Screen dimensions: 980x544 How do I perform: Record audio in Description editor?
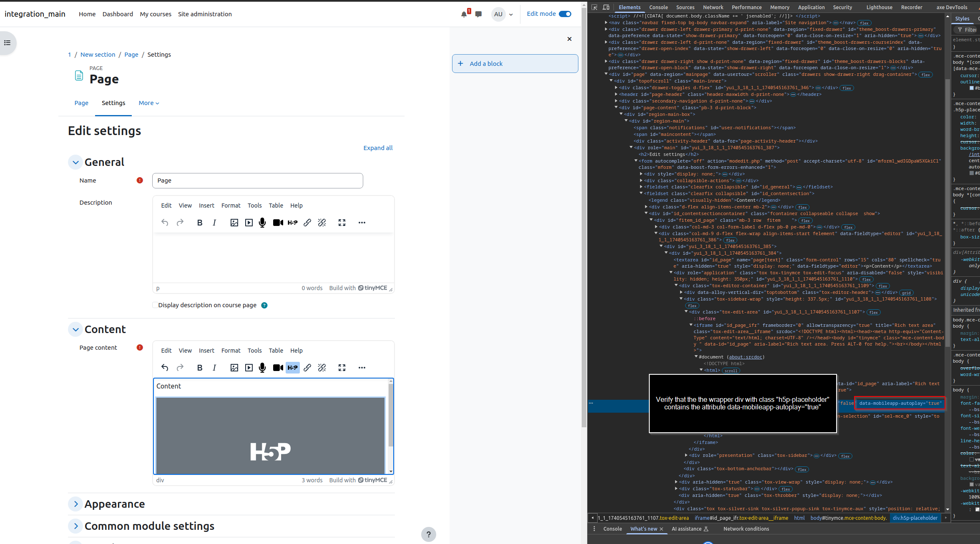262,223
